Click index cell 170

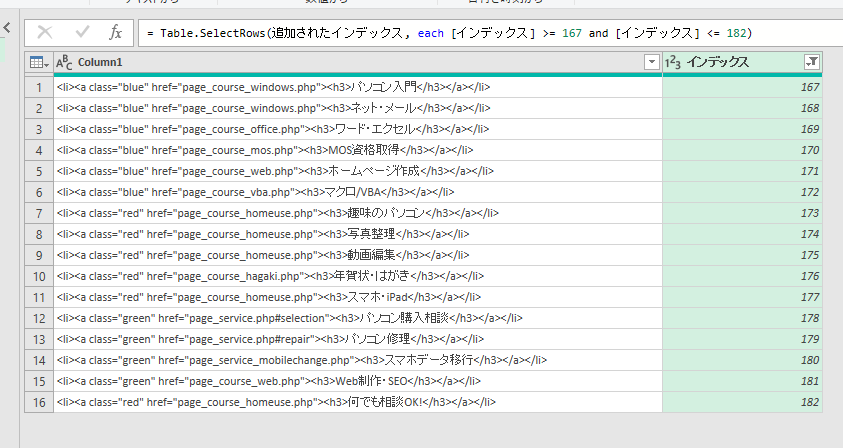[742, 150]
